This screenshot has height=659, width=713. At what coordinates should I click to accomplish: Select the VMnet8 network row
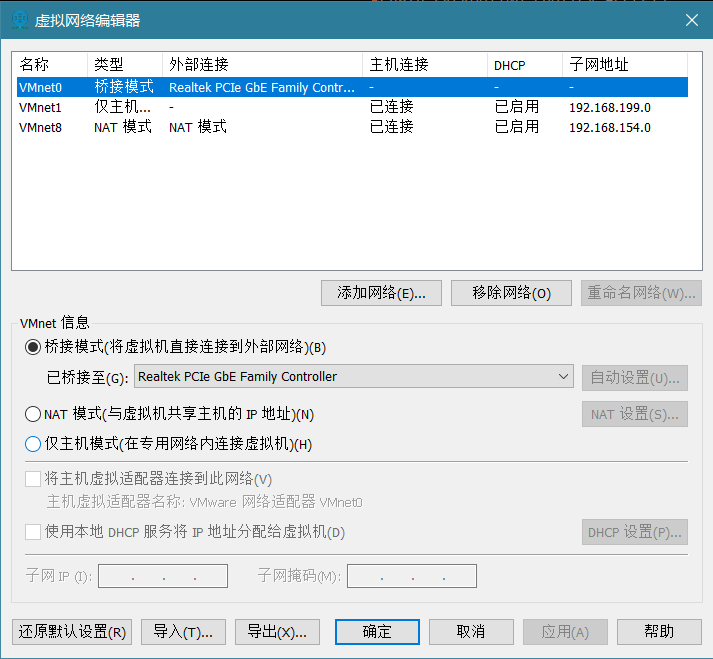coord(352,127)
